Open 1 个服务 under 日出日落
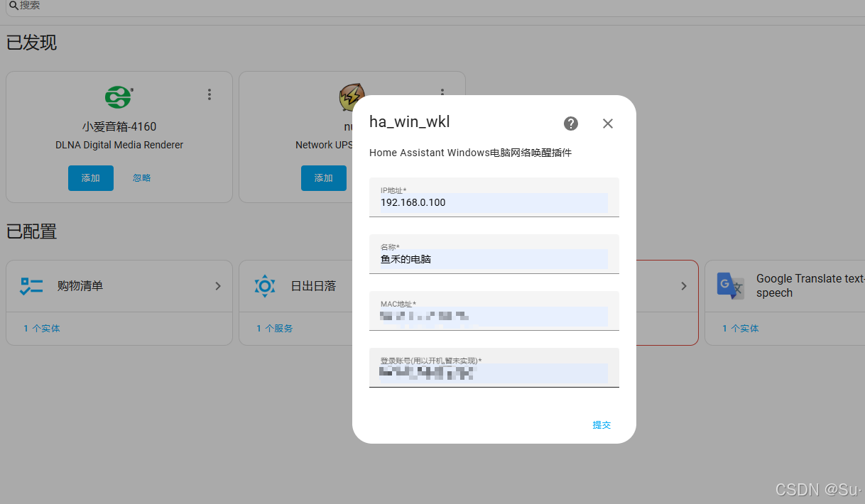This screenshot has height=504, width=865. click(x=275, y=329)
